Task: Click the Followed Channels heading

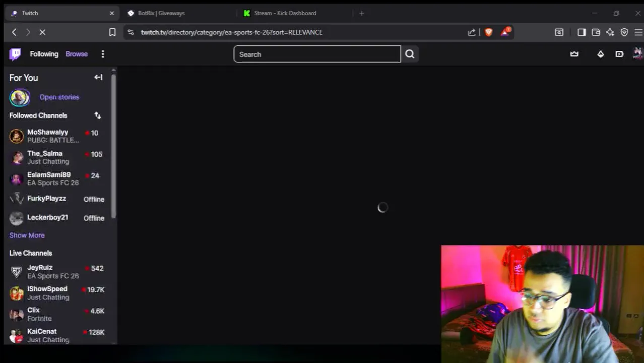Action: click(x=38, y=115)
